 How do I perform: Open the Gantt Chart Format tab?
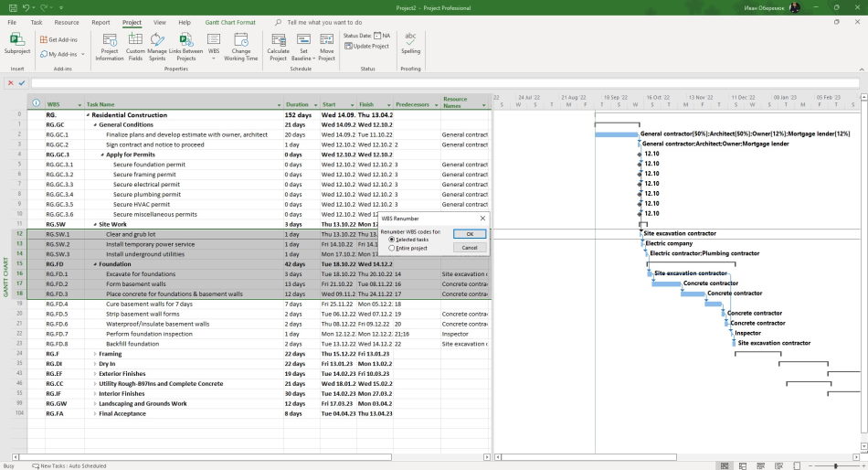click(x=230, y=22)
